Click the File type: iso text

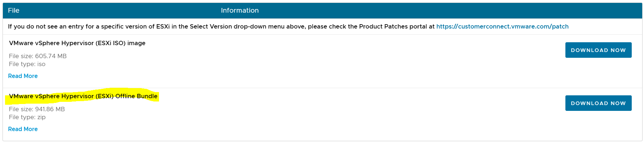coord(27,64)
